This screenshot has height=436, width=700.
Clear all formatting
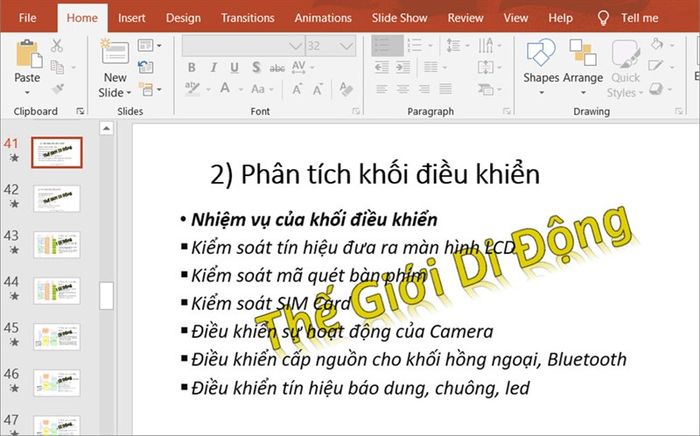click(346, 89)
